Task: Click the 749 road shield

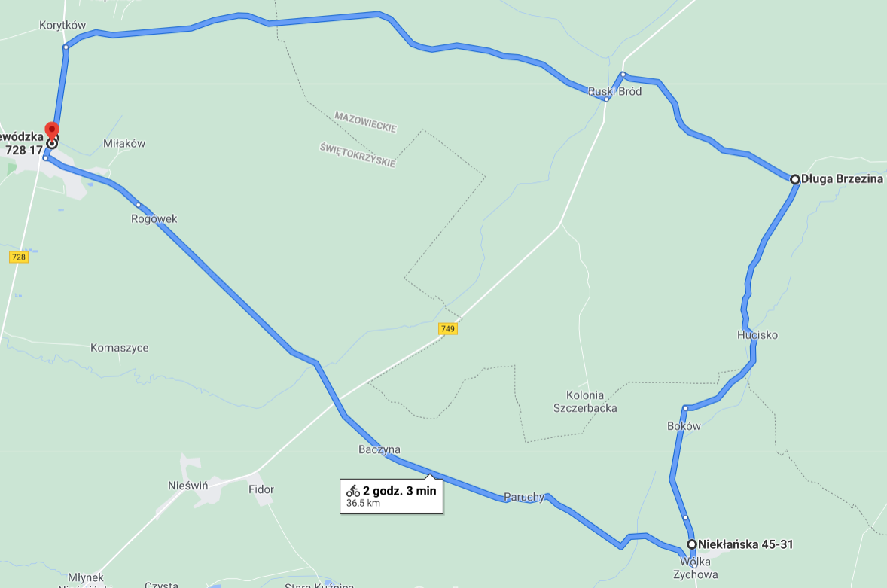Action: click(447, 328)
